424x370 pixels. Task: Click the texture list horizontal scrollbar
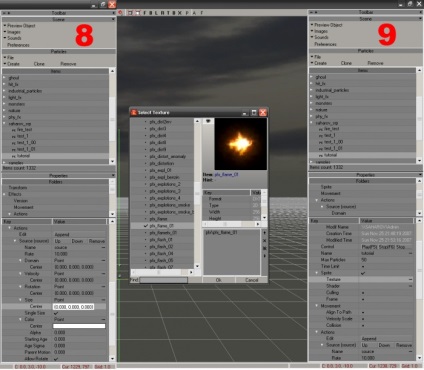[x=162, y=272]
